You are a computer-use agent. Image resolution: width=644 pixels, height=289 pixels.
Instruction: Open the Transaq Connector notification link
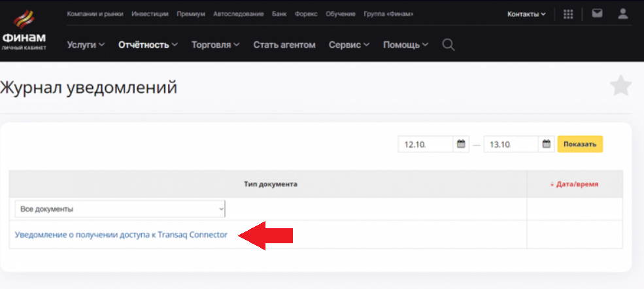(121, 235)
